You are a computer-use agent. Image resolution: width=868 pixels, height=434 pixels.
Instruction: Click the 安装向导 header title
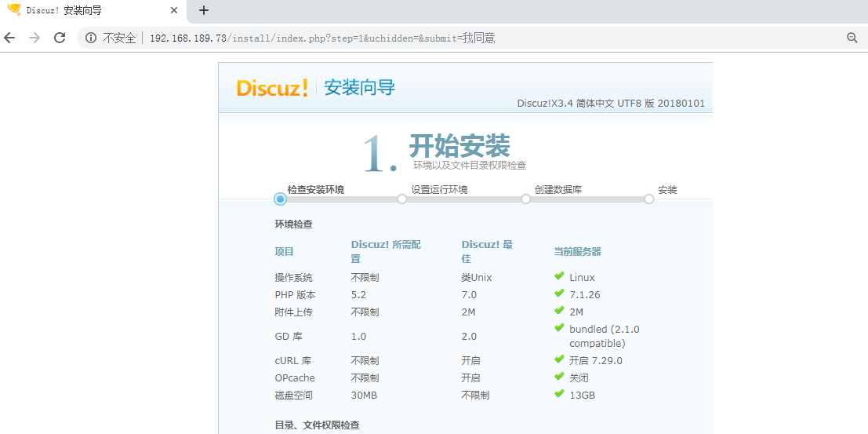point(360,88)
